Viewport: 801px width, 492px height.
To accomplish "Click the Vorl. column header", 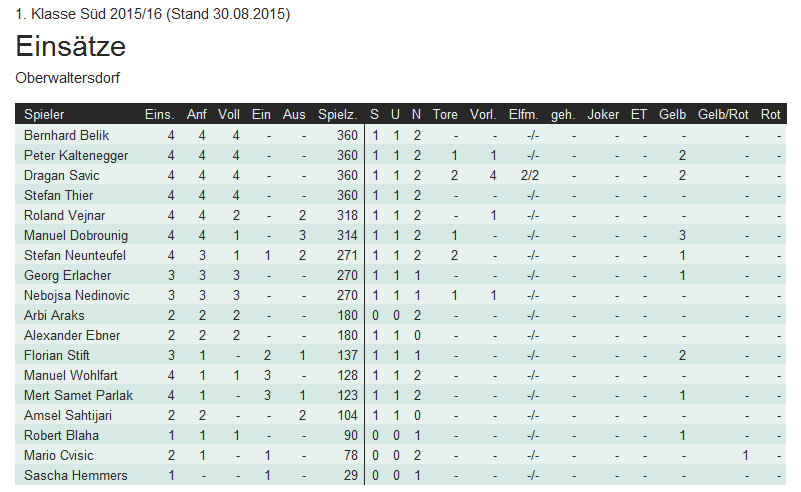I will (483, 114).
